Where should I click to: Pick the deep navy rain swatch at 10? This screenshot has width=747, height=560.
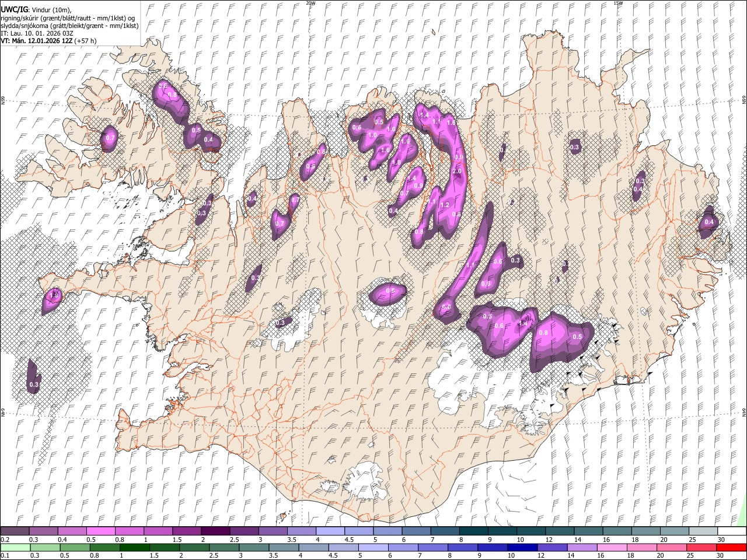point(522,548)
